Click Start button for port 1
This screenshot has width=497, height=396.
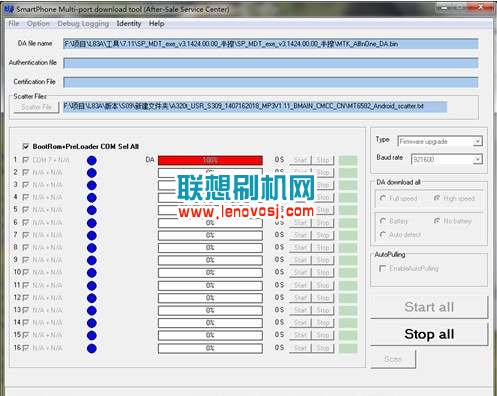pyautogui.click(x=300, y=160)
